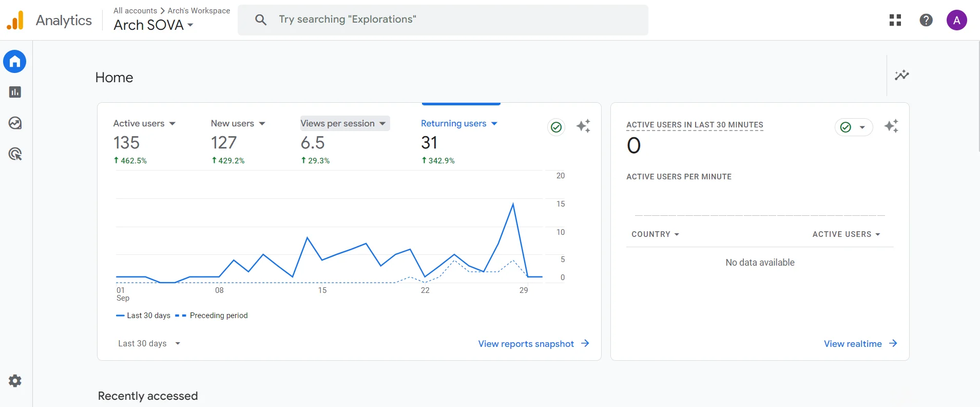Click the green check data quality icon on overview card

556,127
